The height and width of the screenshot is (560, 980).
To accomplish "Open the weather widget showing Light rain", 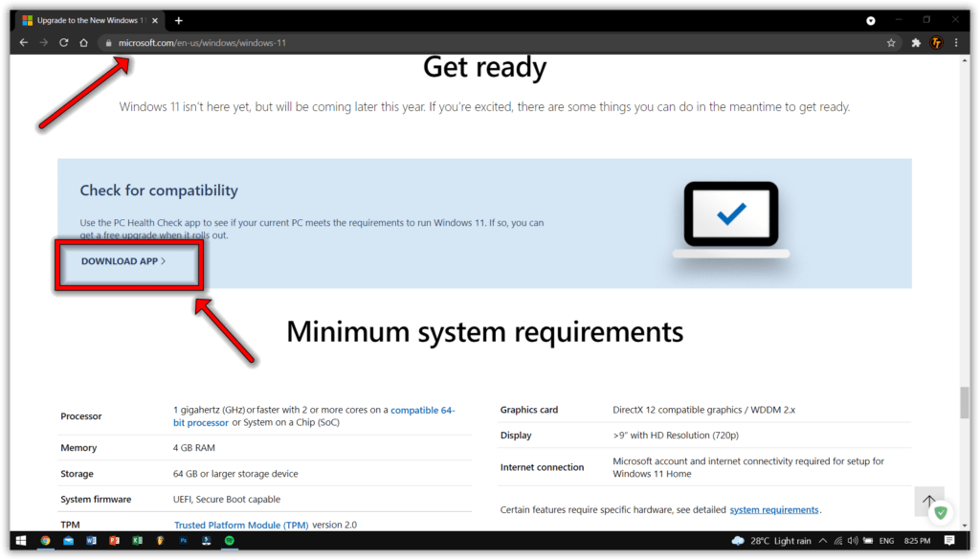I will pos(771,541).
